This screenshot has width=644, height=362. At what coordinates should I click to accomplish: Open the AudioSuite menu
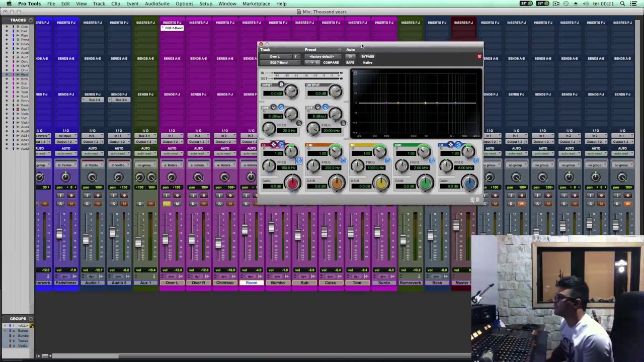point(157,4)
